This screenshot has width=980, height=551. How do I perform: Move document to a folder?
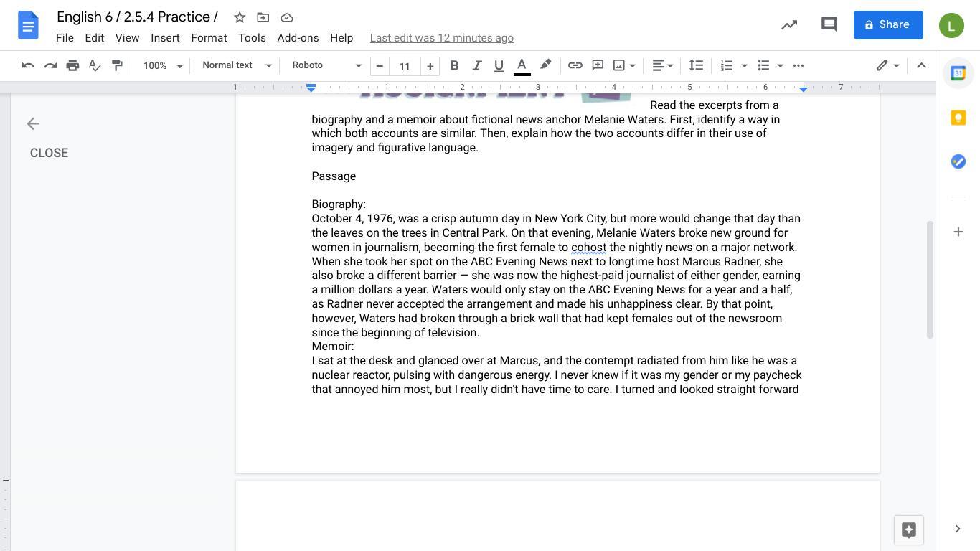pos(263,17)
